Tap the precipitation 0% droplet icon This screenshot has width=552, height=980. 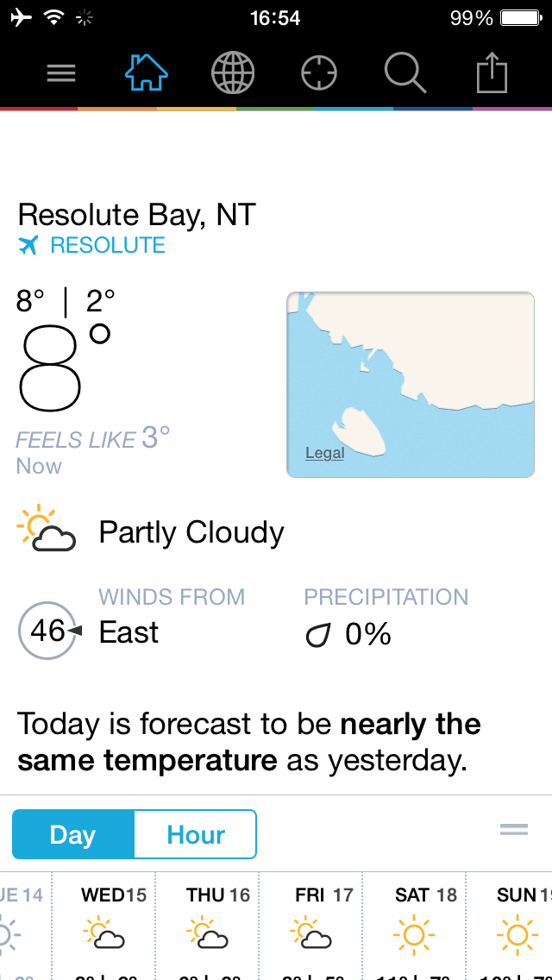pos(317,637)
